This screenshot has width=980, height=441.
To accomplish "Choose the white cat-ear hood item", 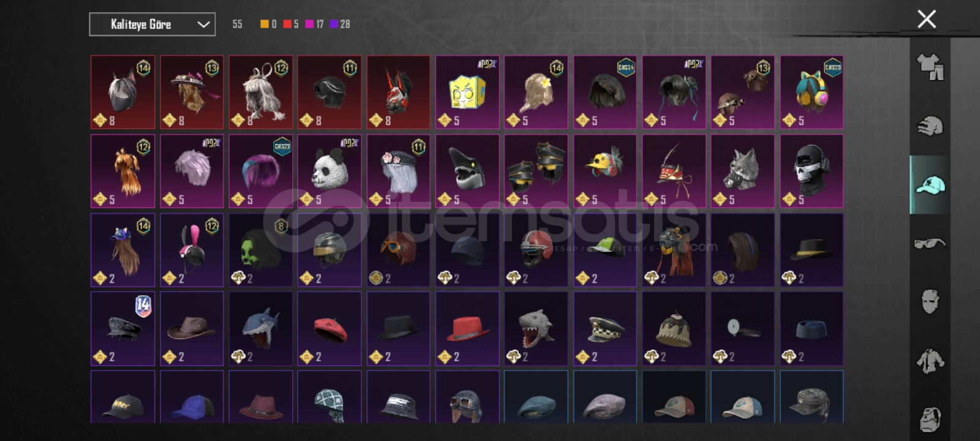I will (x=123, y=92).
